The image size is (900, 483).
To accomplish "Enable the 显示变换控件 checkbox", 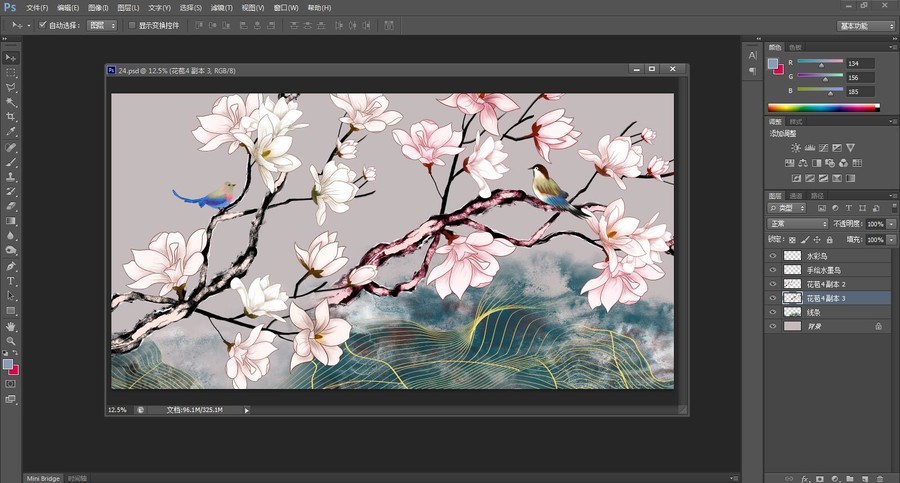I will [x=131, y=25].
